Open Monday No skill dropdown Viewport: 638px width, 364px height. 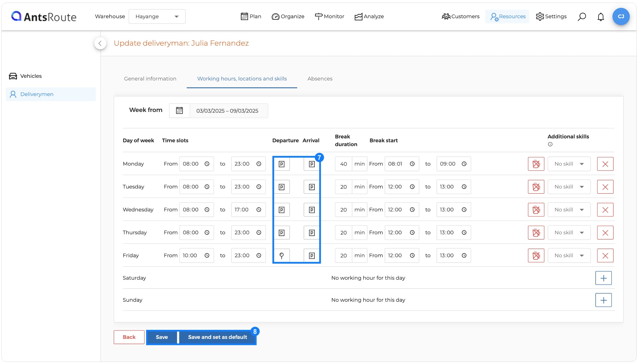click(x=569, y=164)
